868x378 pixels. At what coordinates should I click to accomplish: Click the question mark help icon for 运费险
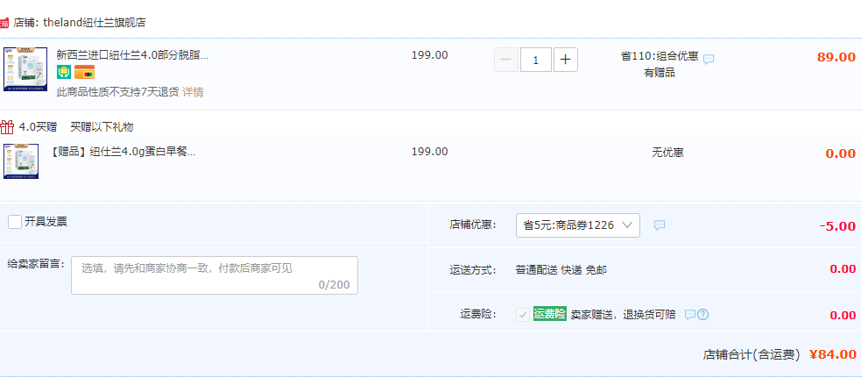pos(703,314)
